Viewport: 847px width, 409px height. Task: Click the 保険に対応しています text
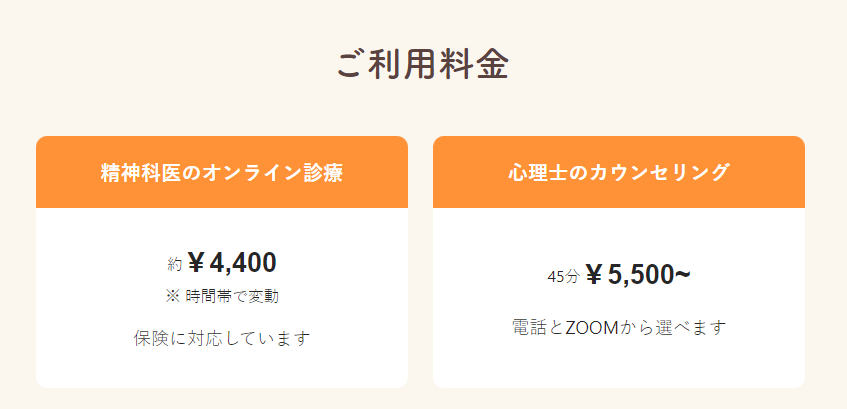click(222, 339)
